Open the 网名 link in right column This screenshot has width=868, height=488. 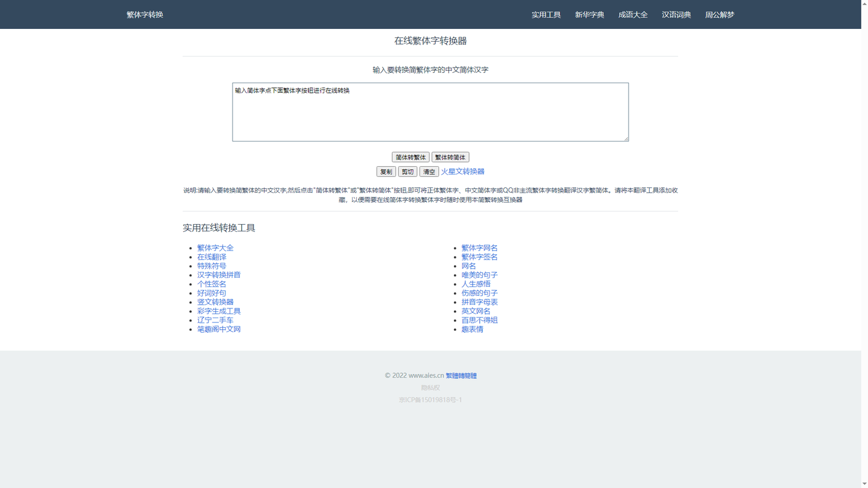pos(468,266)
